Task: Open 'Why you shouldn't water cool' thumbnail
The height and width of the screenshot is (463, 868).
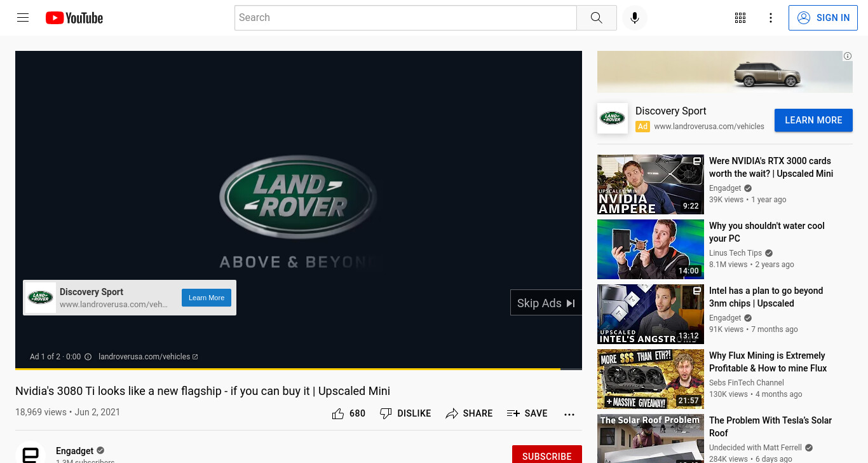Action: (x=651, y=249)
